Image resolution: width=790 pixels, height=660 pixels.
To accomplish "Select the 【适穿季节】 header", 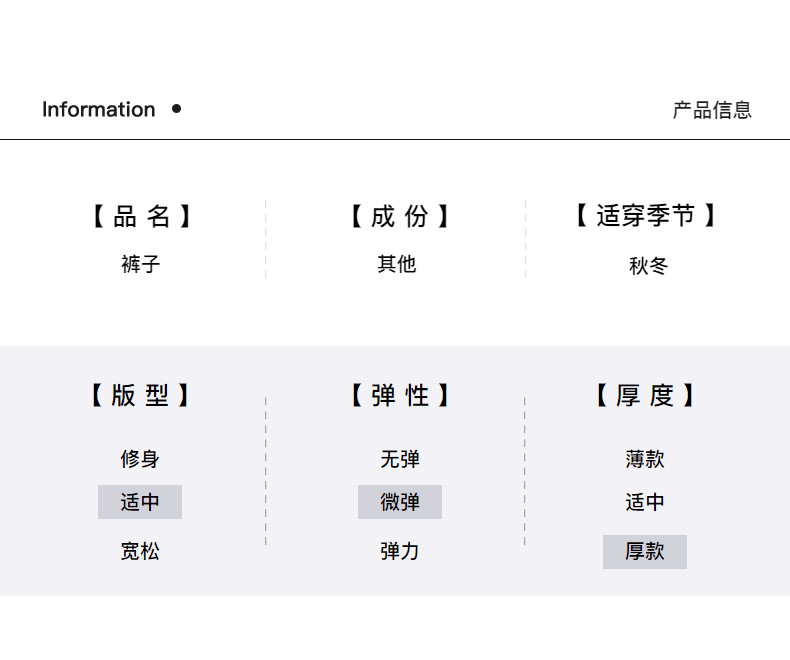I will [645, 216].
